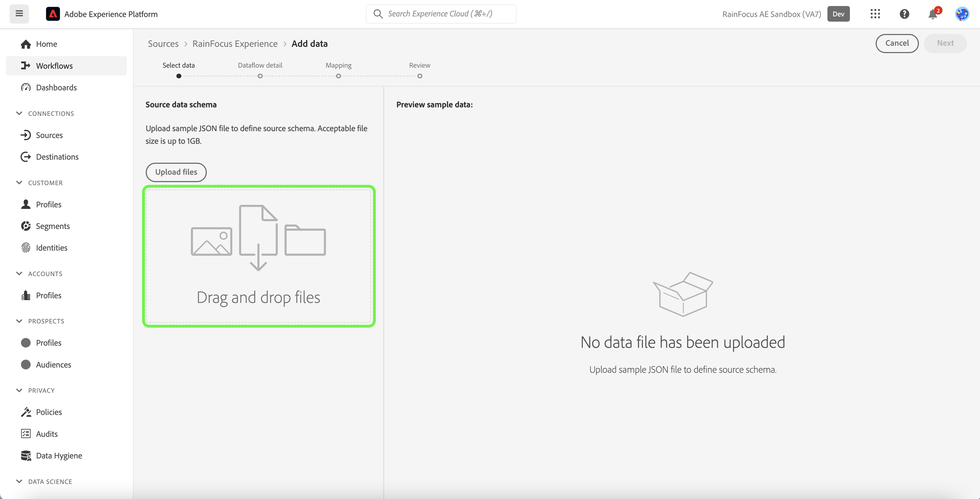Viewport: 980px width, 499px height.
Task: Go to Segments in sidebar
Action: click(53, 226)
